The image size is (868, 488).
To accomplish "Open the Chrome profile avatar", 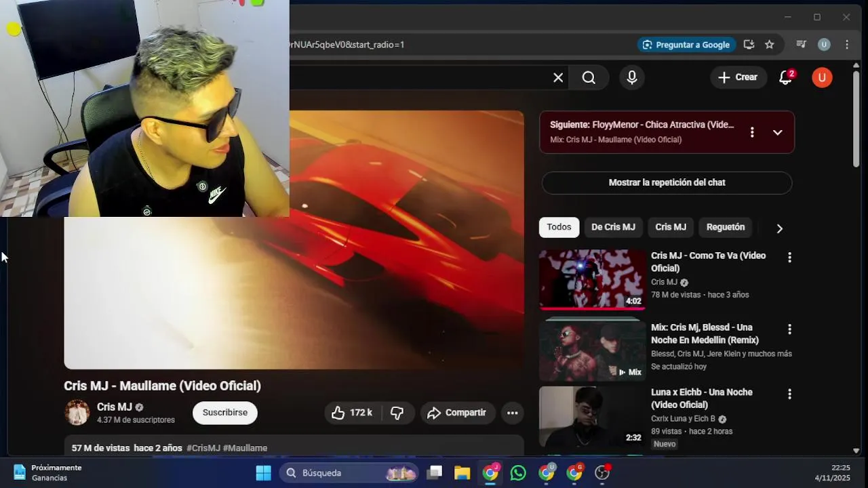I will (824, 45).
